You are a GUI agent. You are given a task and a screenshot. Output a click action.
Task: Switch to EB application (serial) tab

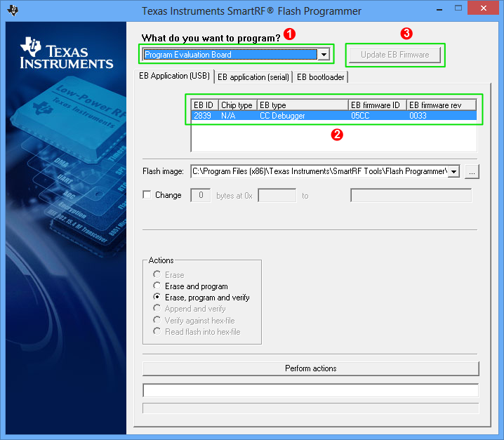click(253, 77)
